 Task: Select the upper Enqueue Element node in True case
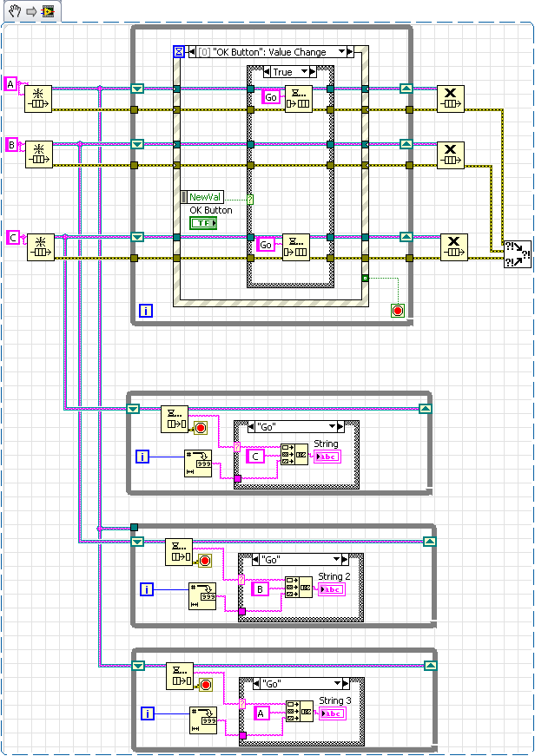[x=298, y=99]
